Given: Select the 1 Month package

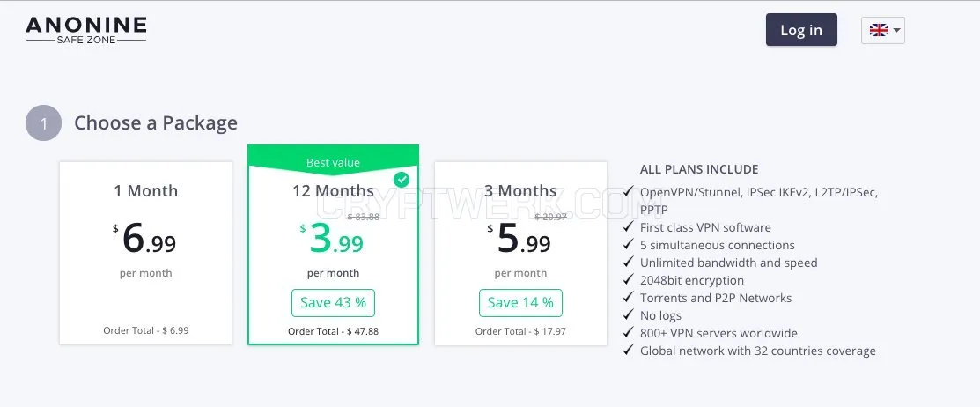Looking at the screenshot, I should pyautogui.click(x=145, y=253).
